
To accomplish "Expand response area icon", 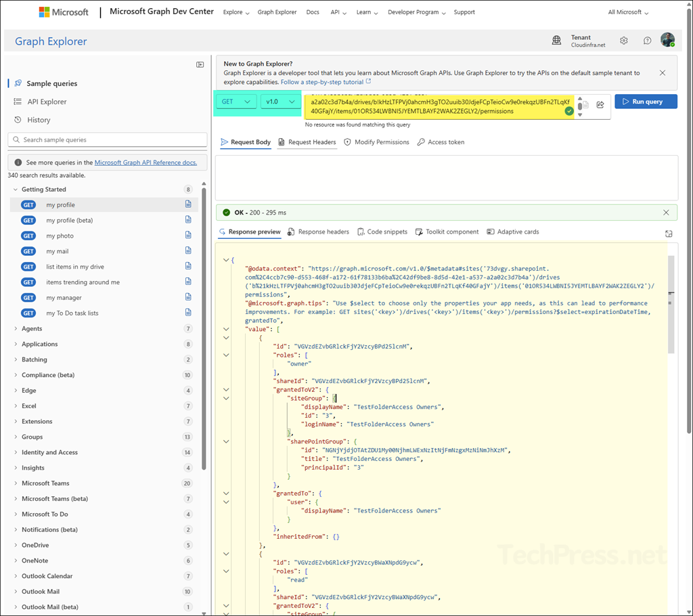I will click(669, 234).
